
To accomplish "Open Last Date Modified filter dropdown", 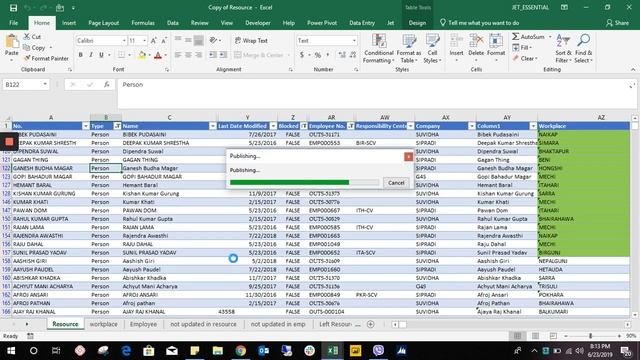I will [273, 126].
